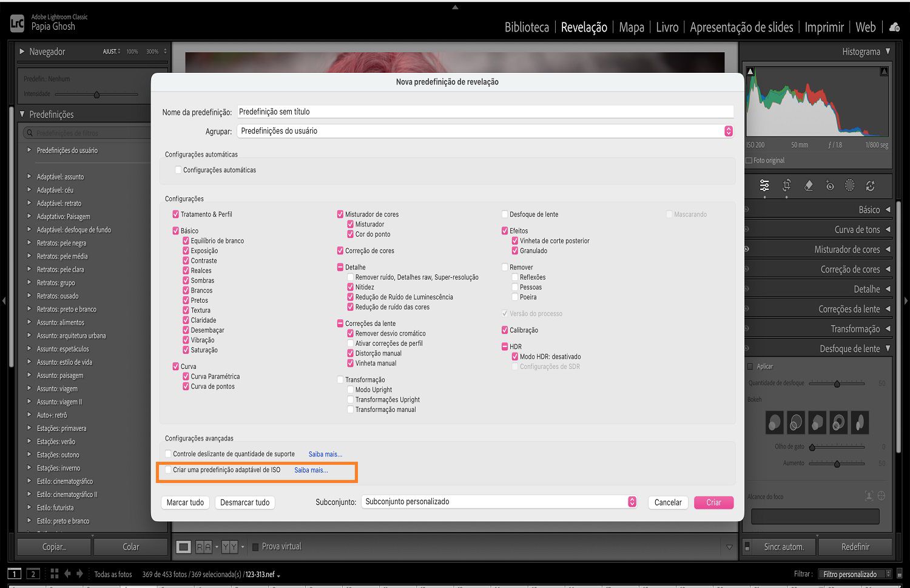910x588 pixels.
Task: Adjust the Olho de gato slider
Action: coord(837,447)
